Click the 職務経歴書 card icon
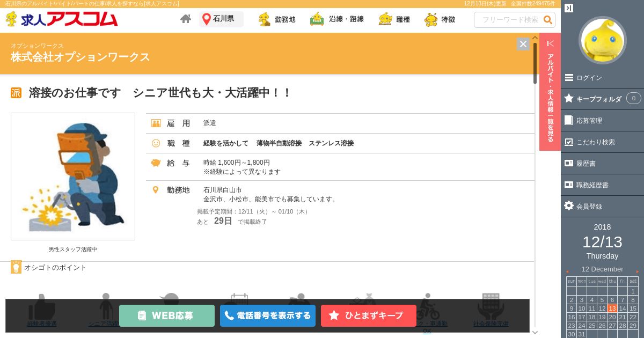This screenshot has height=338, width=644. [x=569, y=185]
